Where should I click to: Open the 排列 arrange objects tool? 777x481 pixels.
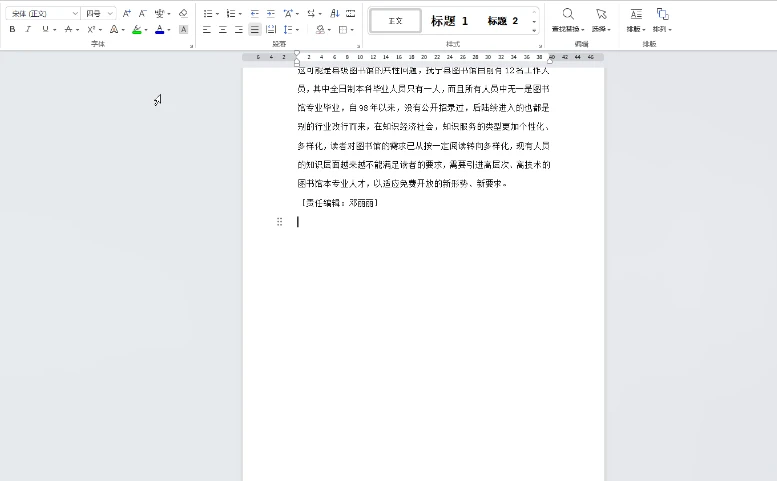point(662,20)
